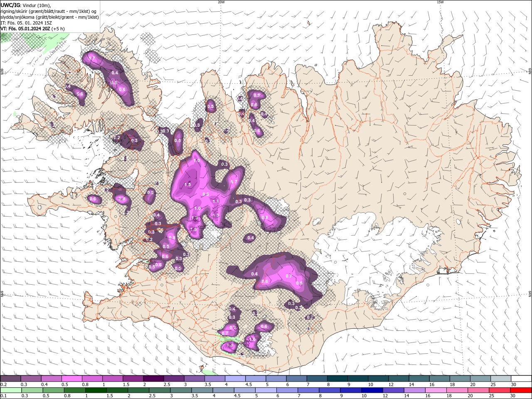Image resolution: width=532 pixels, height=399 pixels.
Task: Click bottom legend swatch between 0.3 and 0.5
Action: pos(32,390)
